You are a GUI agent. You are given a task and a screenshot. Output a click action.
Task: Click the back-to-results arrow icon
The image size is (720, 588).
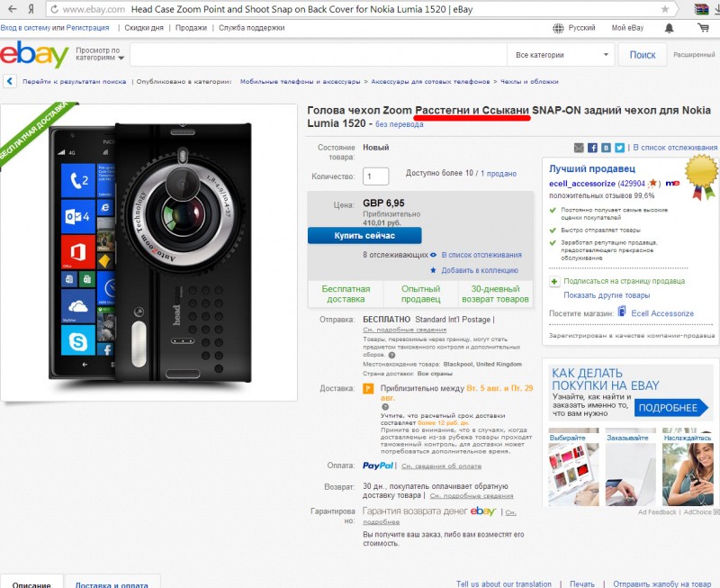(x=10, y=81)
